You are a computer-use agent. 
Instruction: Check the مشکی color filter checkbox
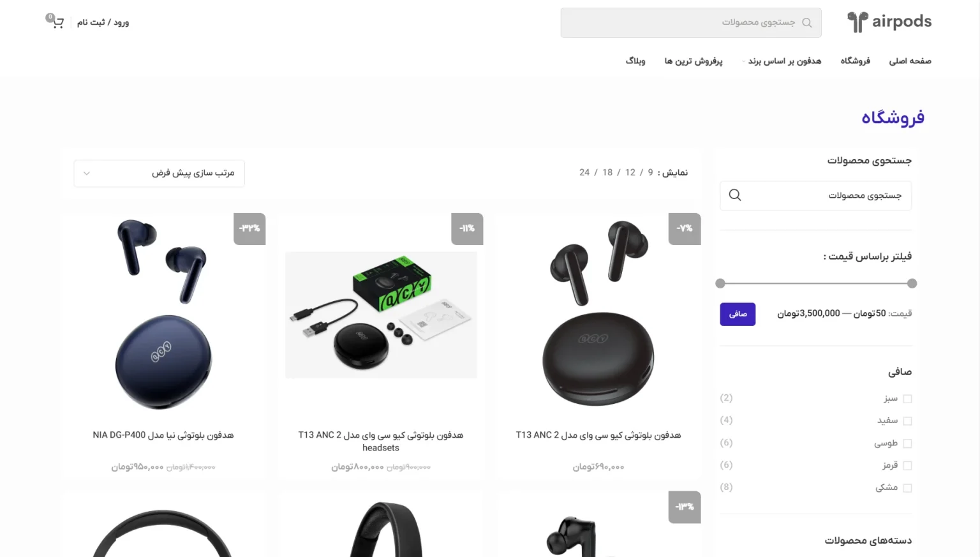pos(908,488)
